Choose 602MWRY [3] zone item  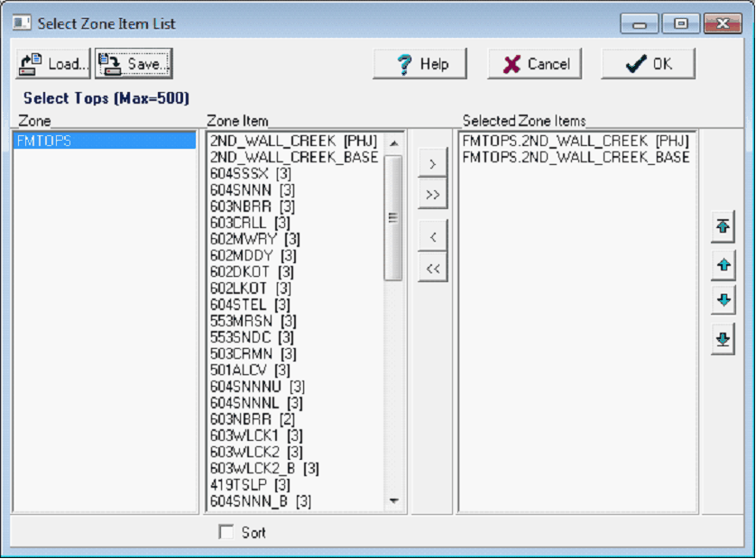click(x=254, y=239)
